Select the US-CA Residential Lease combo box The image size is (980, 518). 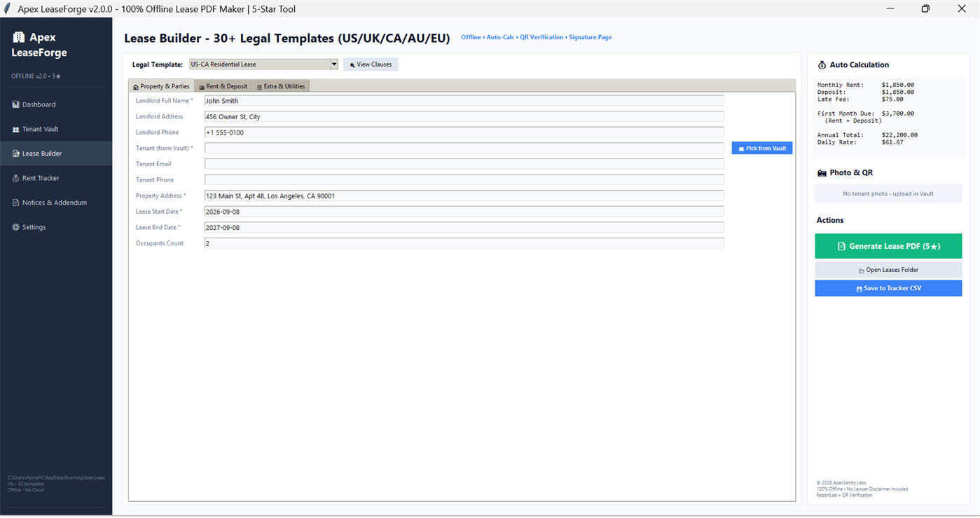click(x=263, y=64)
